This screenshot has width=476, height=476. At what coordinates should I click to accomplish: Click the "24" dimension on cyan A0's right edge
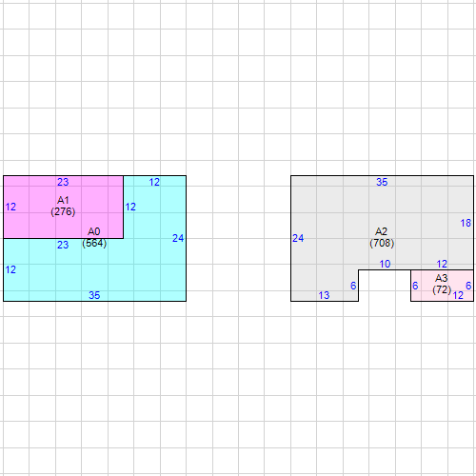(x=178, y=238)
